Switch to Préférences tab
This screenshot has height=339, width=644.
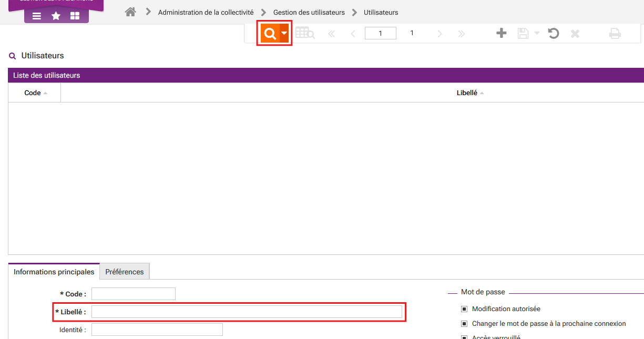click(125, 272)
